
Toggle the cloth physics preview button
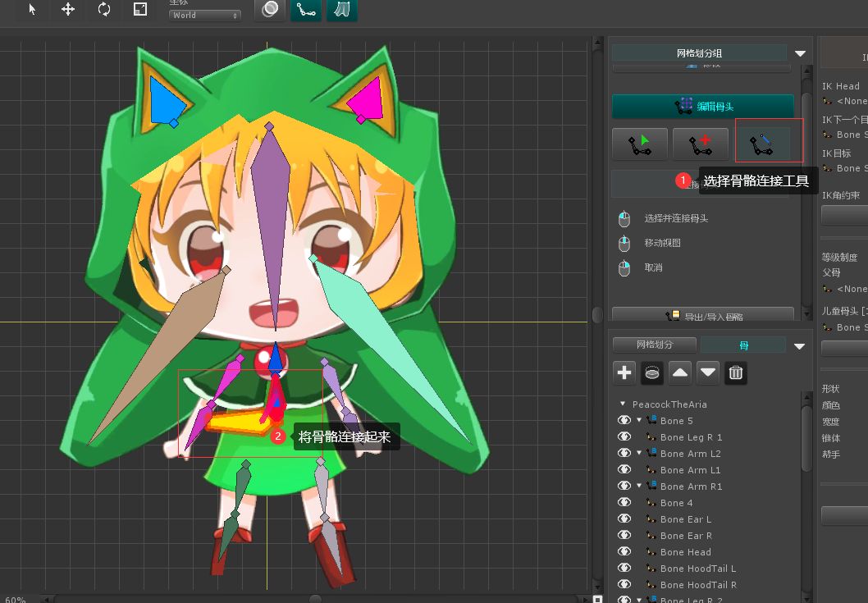(341, 9)
